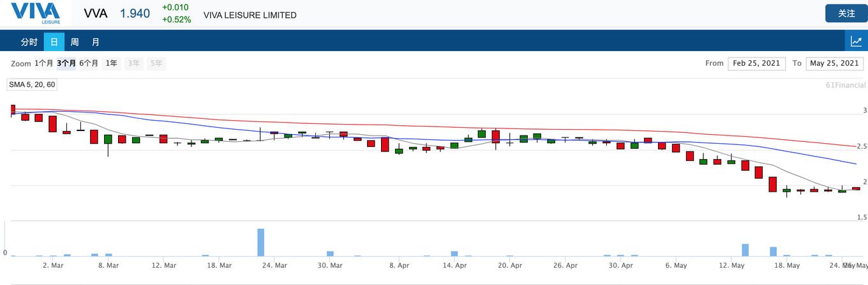Set zoom range to 1个月
Viewport: 868px width, 285px height.
coord(44,63)
